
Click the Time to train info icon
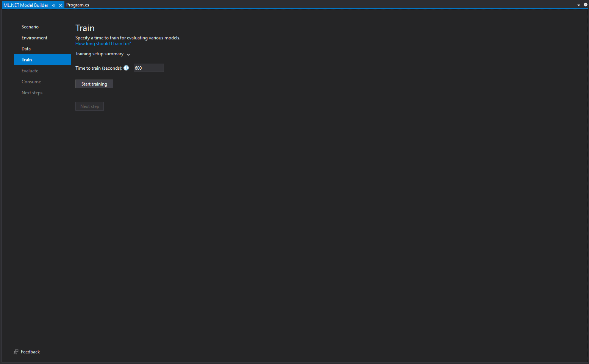coord(126,68)
